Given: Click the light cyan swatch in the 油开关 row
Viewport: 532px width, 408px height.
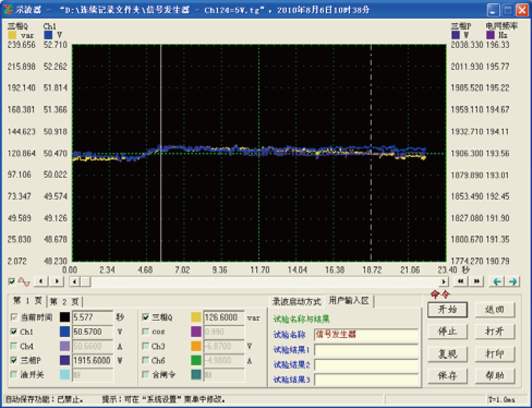Looking at the screenshot, I should point(65,375).
